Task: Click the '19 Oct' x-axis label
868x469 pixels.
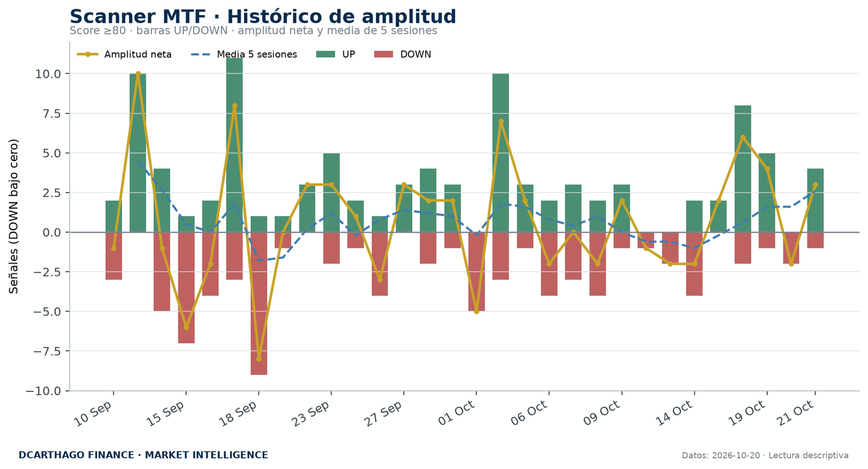Action: point(747,413)
